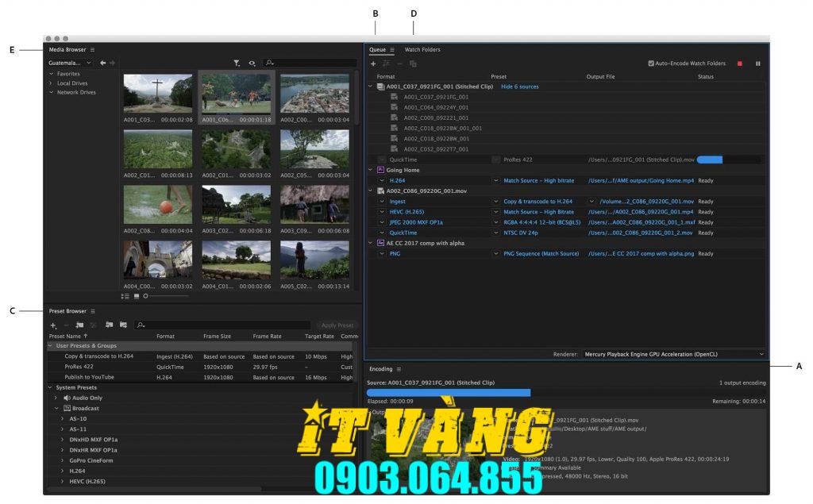Image resolution: width=813 pixels, height=504 pixels.
Task: Collapse the Going Home queue item
Action: click(x=372, y=169)
